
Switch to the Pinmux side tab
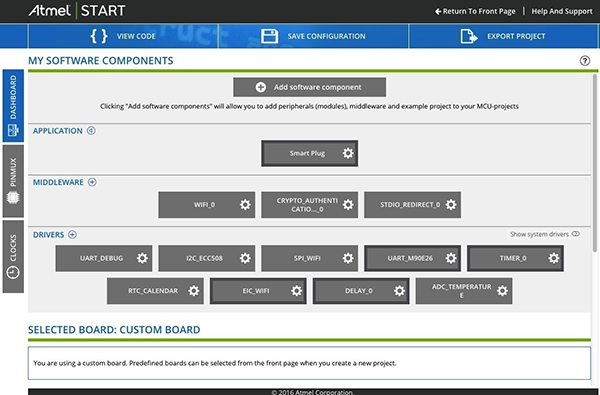13,181
